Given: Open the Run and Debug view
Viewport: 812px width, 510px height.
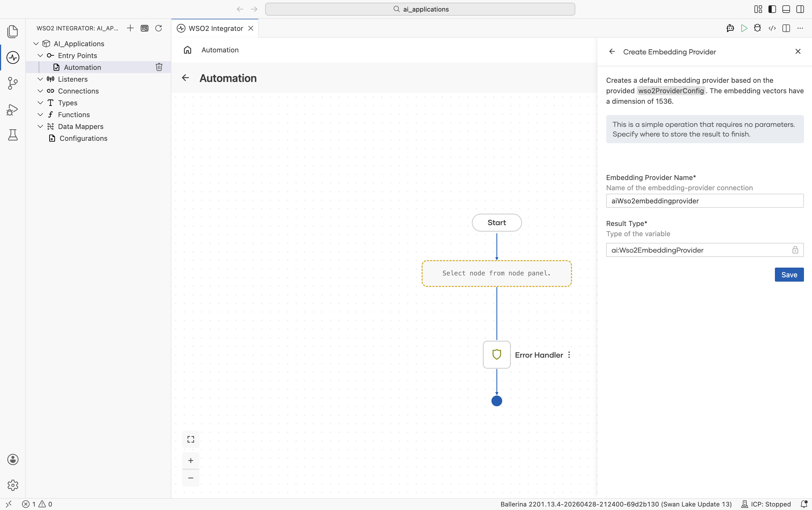Looking at the screenshot, I should pos(12,110).
